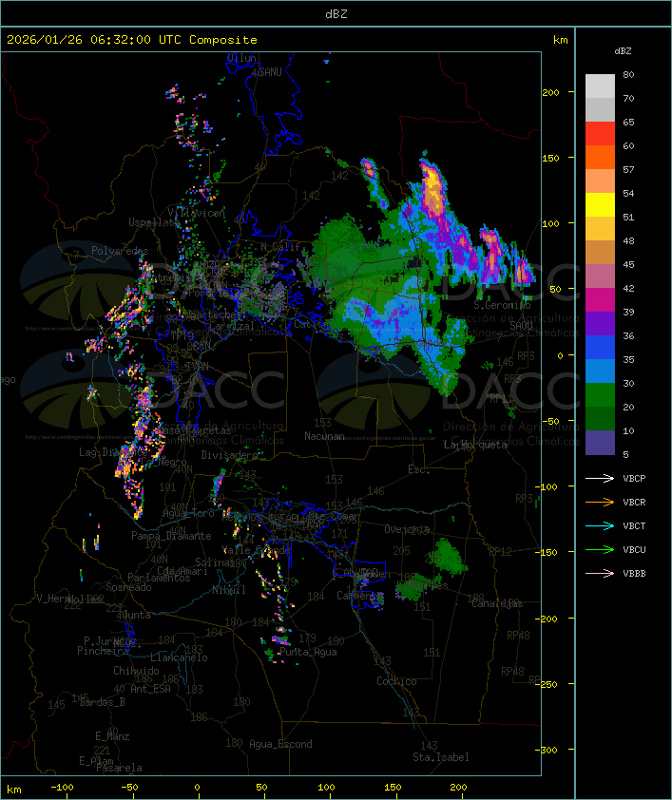Click the pink VBBB arrow icon
The width and height of the screenshot is (672, 800).
coord(601,573)
